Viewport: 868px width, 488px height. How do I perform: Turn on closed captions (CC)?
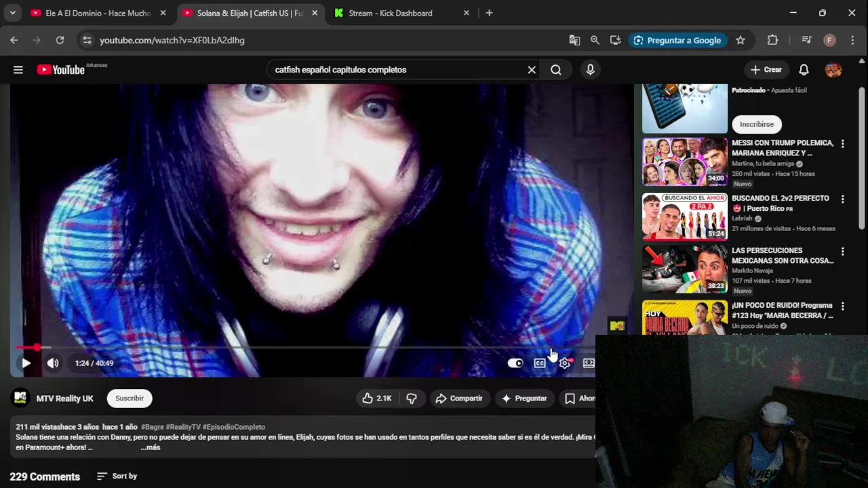[x=540, y=363]
